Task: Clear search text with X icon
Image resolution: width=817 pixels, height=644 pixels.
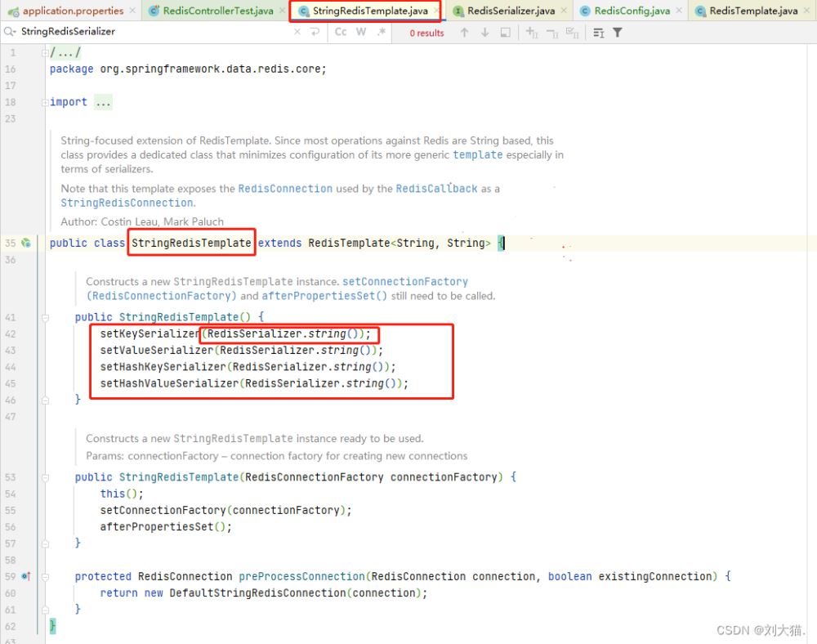Action: tap(296, 32)
